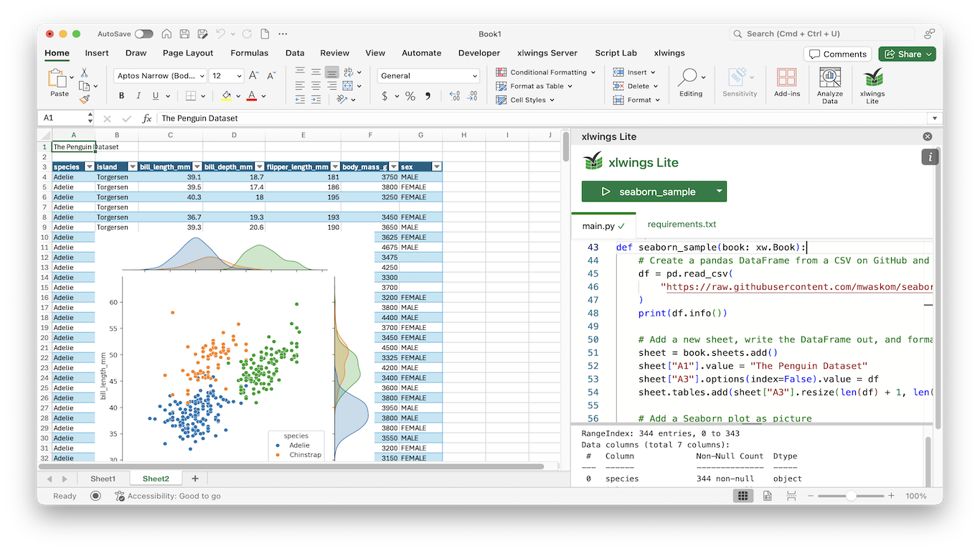
Task: Apply percent style format
Action: [x=410, y=96]
